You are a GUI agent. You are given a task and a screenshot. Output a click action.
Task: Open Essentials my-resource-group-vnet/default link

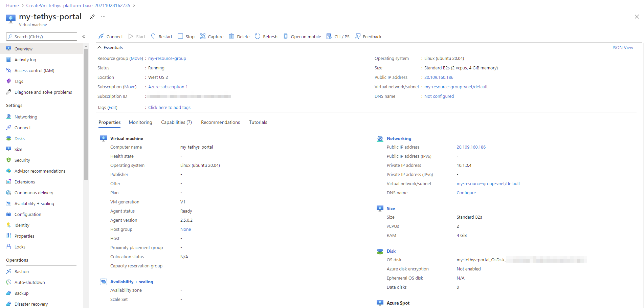click(x=456, y=87)
